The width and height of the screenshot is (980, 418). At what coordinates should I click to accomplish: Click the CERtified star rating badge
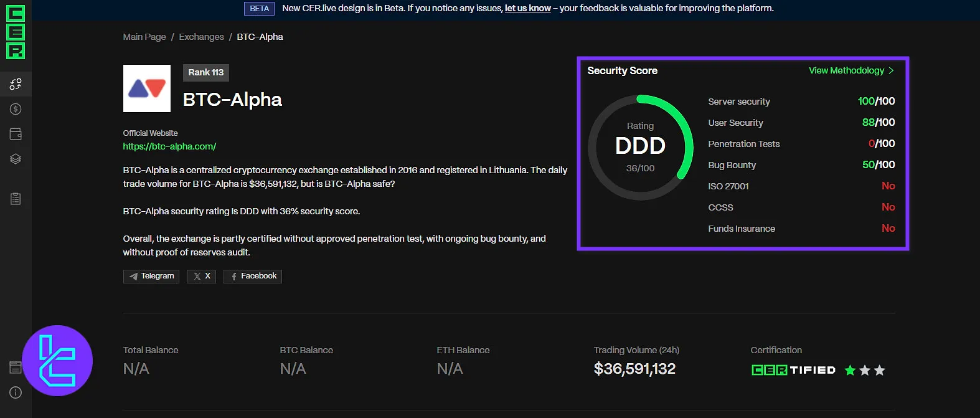click(817, 370)
